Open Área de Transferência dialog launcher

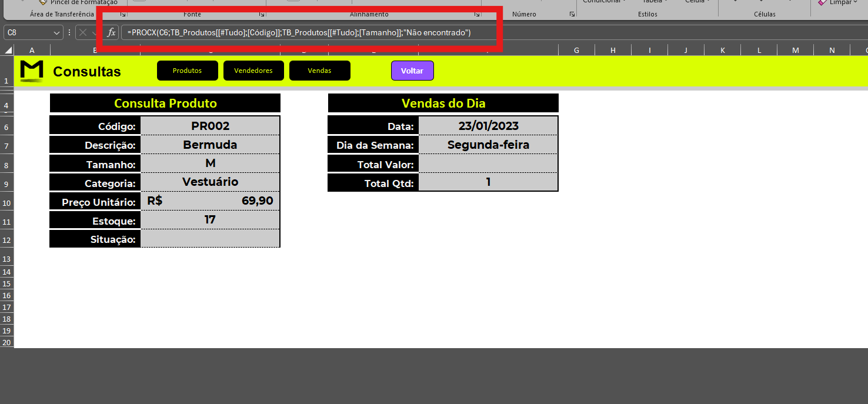point(123,14)
